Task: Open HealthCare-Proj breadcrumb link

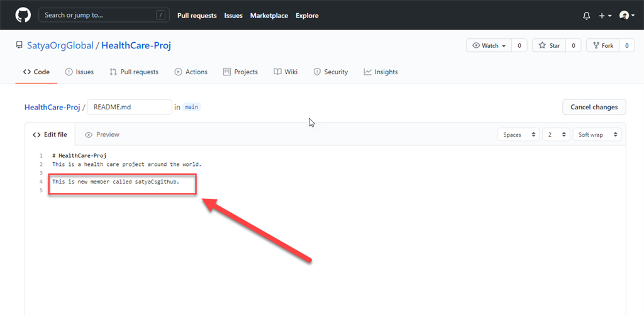Action: [x=52, y=107]
